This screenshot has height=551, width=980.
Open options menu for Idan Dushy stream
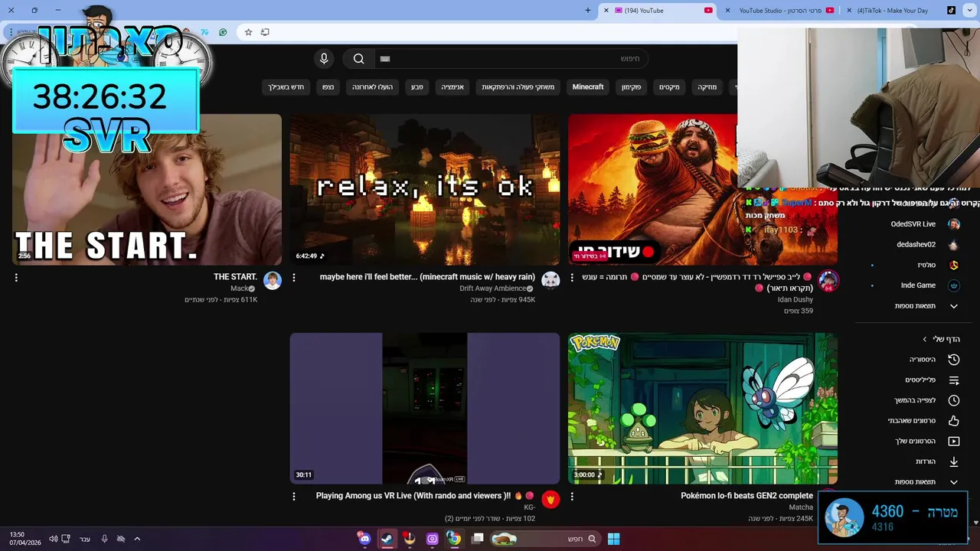(572, 278)
